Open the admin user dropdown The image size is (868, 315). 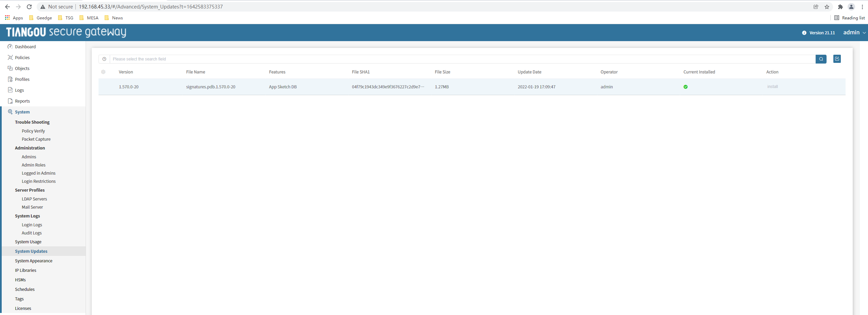click(854, 33)
